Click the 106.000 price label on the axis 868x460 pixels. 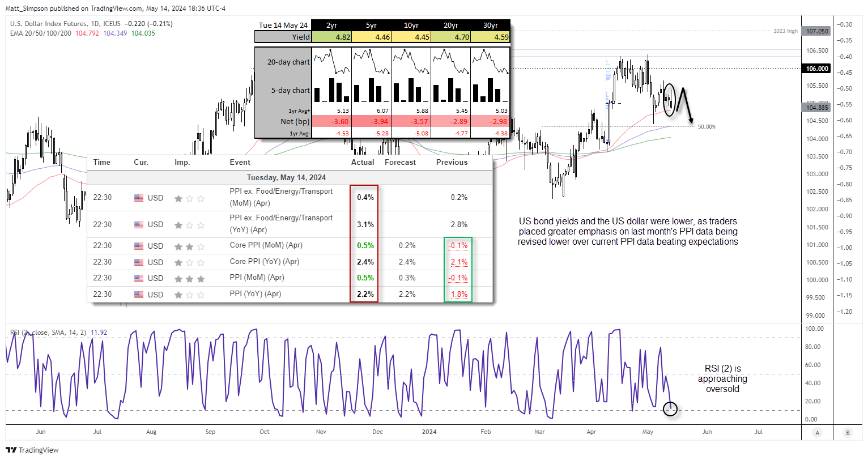click(x=817, y=69)
